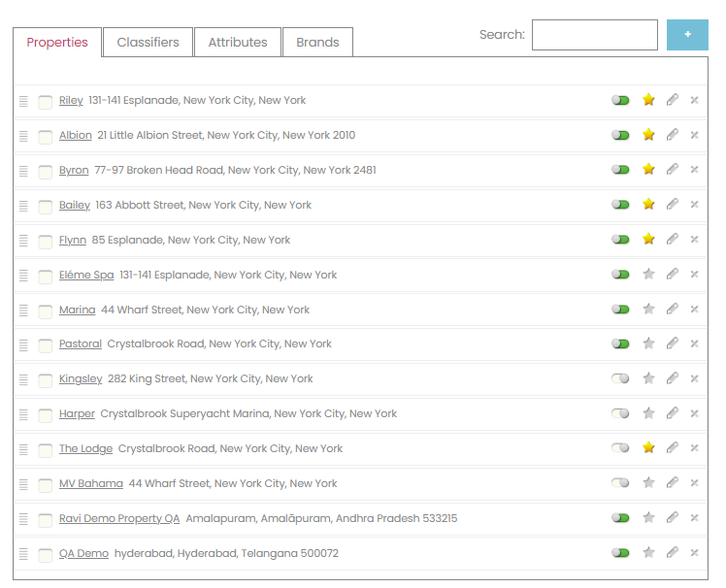The image size is (726, 588).
Task: Star the Harper property
Action: 648,413
